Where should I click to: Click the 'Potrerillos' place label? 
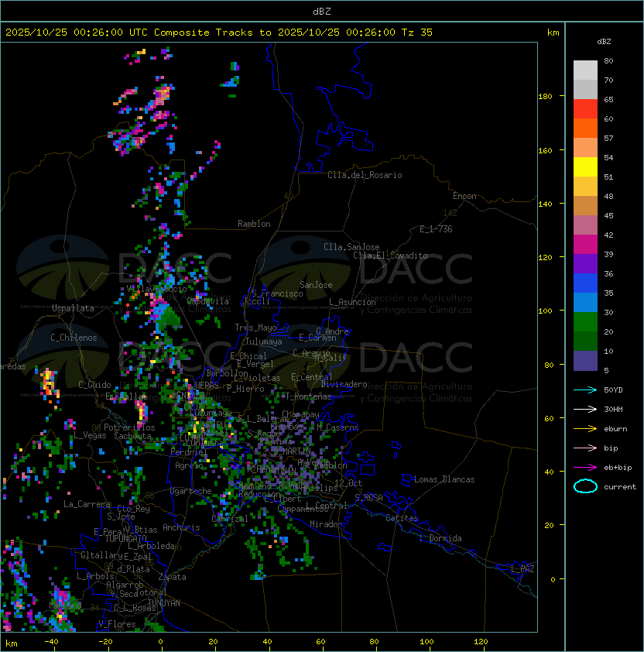point(129,427)
